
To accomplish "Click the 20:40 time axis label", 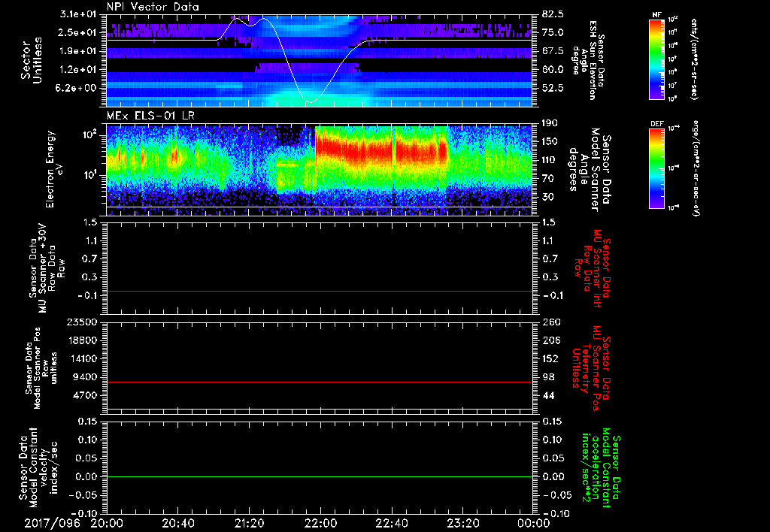I will (179, 521).
